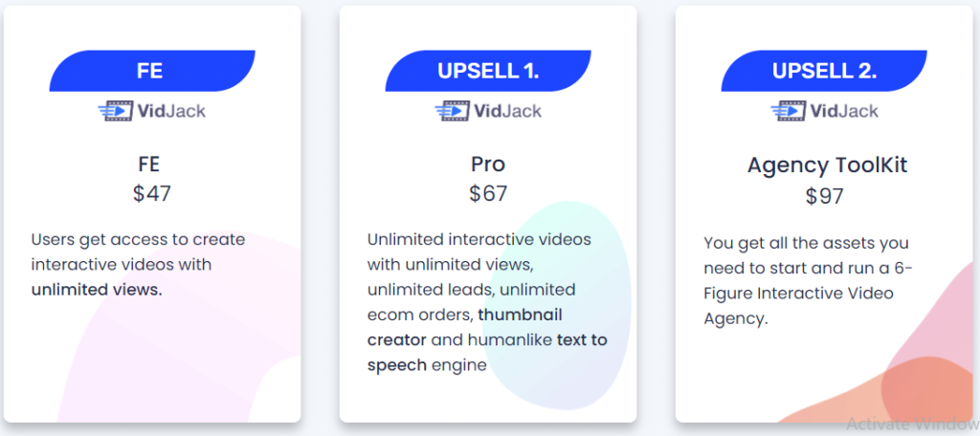
Task: Click the VidJack logo icon in Upsell 1 card
Action: click(x=452, y=111)
